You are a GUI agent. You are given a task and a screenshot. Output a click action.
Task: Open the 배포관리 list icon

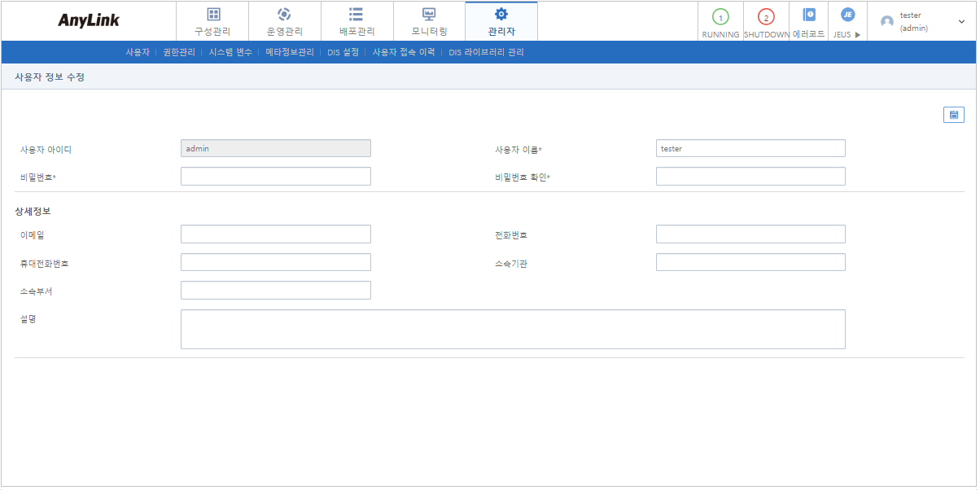357,14
